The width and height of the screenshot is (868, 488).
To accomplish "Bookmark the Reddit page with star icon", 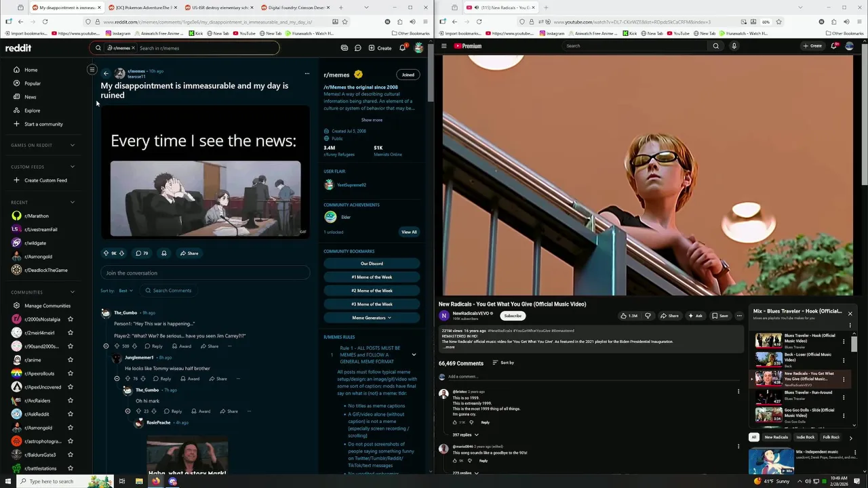I will click(x=344, y=22).
